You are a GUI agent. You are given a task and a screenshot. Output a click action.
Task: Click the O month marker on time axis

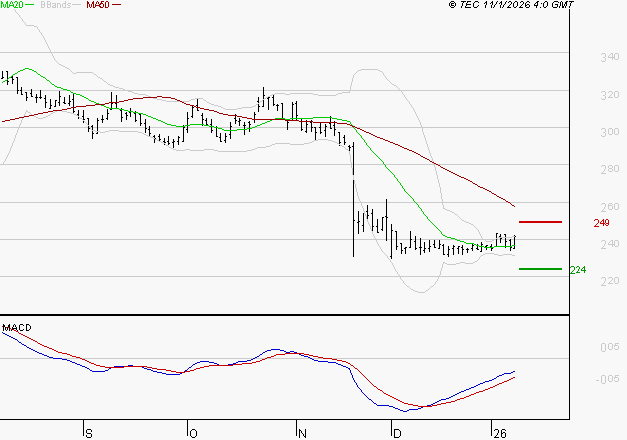193,434
